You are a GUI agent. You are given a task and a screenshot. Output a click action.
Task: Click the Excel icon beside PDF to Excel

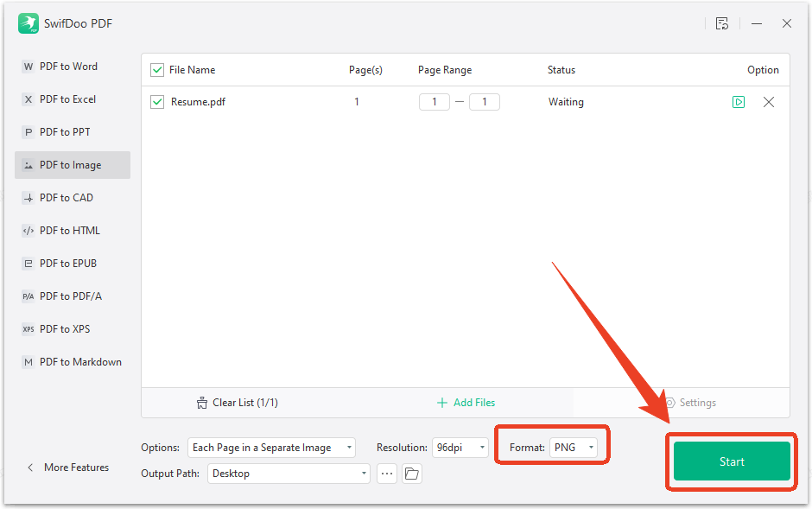point(29,99)
